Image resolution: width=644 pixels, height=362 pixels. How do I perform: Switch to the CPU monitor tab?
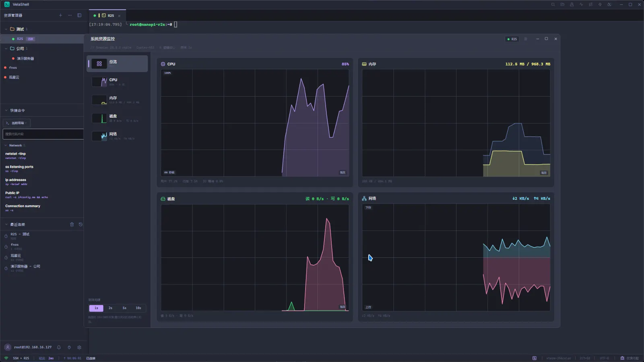[117, 82]
